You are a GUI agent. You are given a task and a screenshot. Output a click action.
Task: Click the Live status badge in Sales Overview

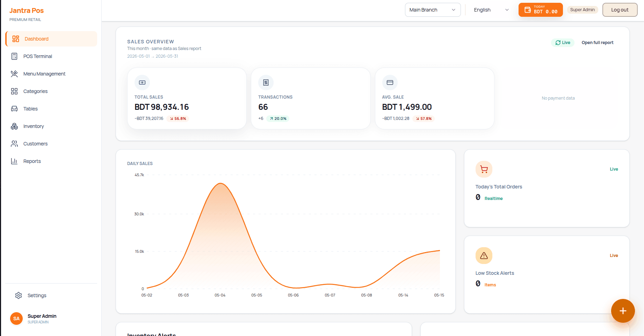coord(563,43)
